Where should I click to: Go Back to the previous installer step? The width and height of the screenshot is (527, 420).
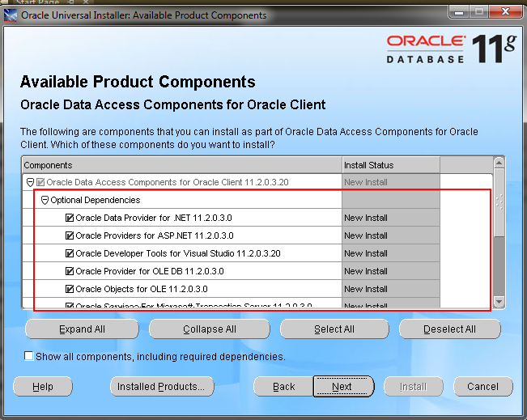[283, 386]
